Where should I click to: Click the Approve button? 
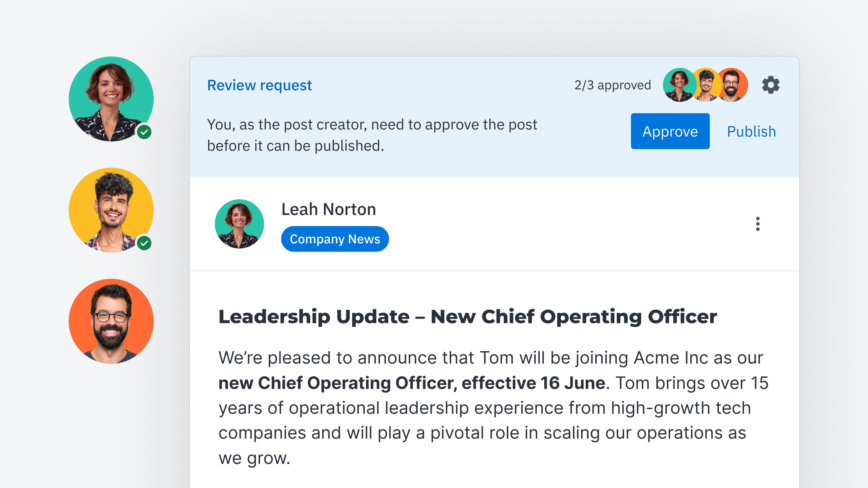[670, 131]
